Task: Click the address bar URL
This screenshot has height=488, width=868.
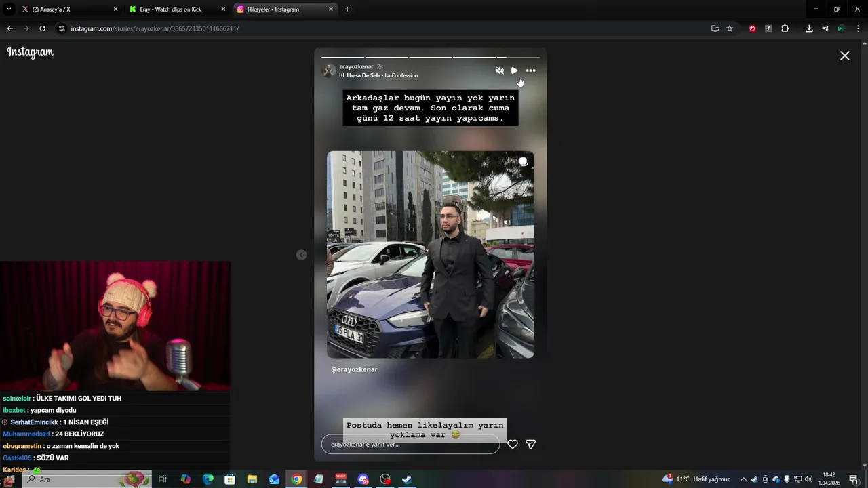Action: (155, 28)
